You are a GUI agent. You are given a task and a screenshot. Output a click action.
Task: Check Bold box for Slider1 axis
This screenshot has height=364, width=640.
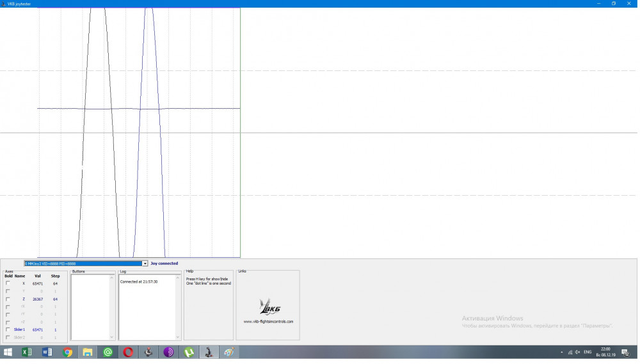pyautogui.click(x=8, y=329)
